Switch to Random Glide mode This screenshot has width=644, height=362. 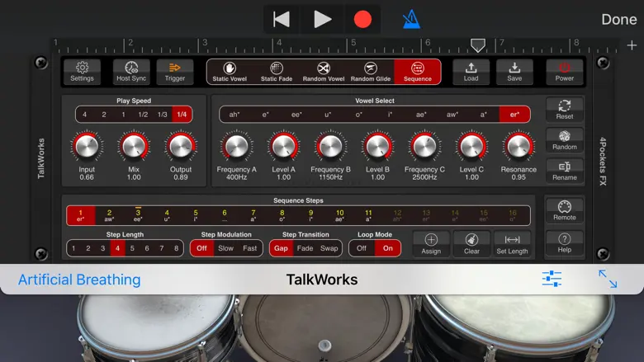[371, 72]
